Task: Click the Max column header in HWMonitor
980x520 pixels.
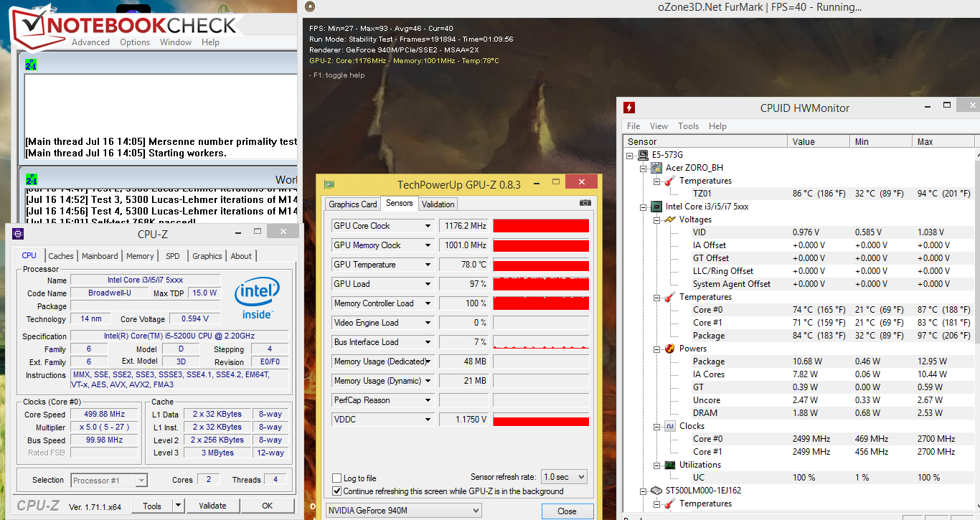Action: point(943,142)
